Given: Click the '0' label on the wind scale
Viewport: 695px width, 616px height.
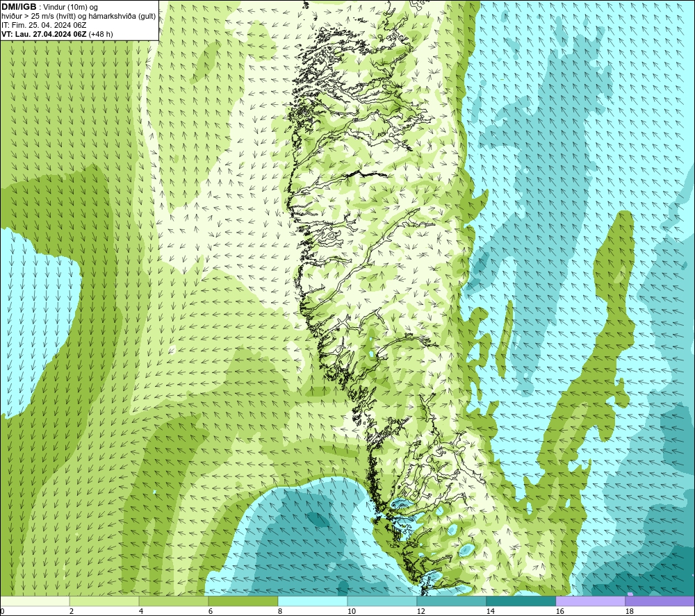Looking at the screenshot, I should [2, 611].
